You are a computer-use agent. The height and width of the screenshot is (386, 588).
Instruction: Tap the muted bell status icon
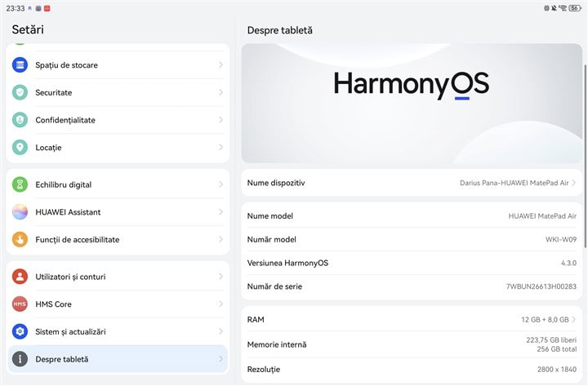(554, 8)
